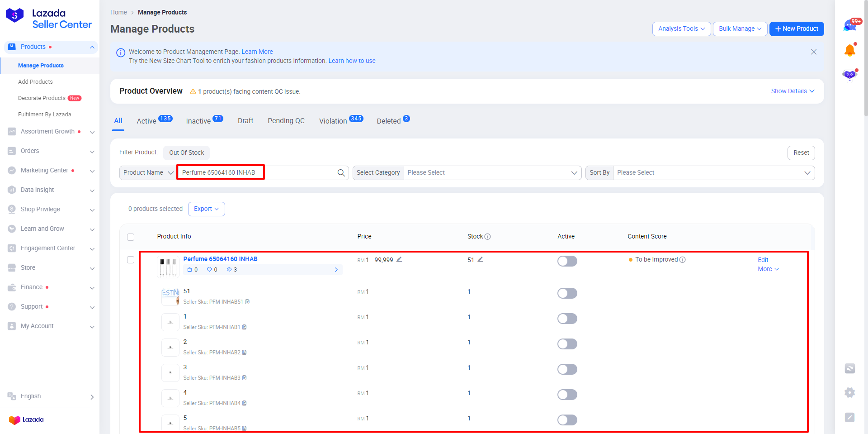Click the search magnifier icon in product name field

[x=341, y=173]
